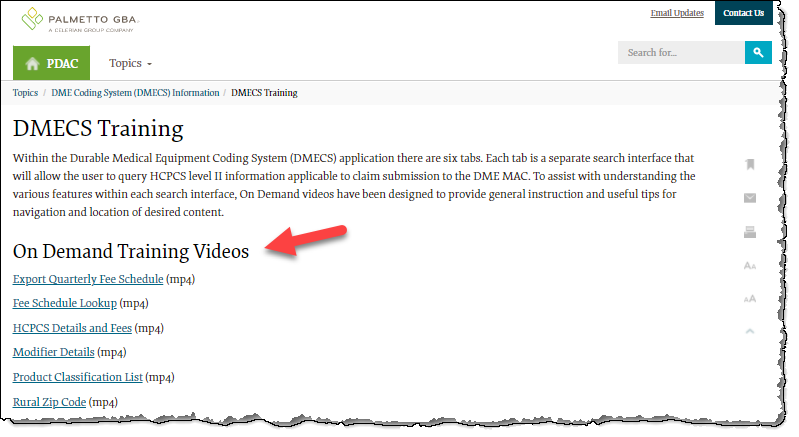The width and height of the screenshot is (799, 437).
Task: Click the decrease text size icon
Action: pyautogui.click(x=750, y=265)
